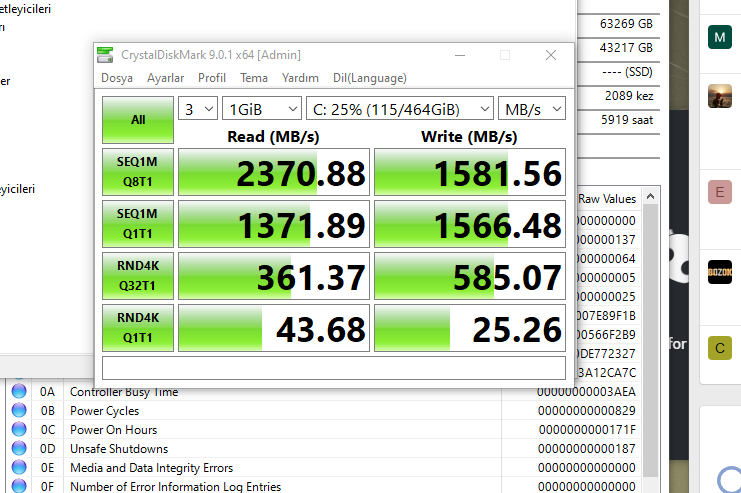Click the SEQ1M Q1T1 write result 1566.48
Viewport: 741px width, 493px height.
tap(470, 224)
